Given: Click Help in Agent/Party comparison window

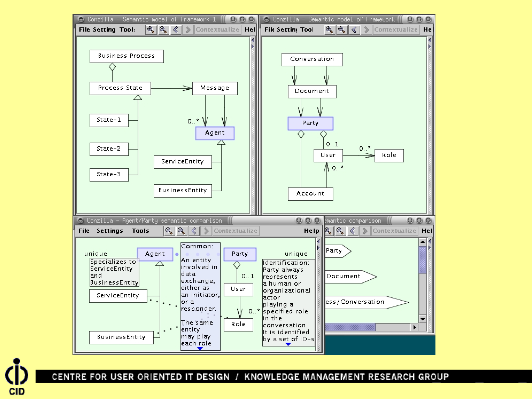Looking at the screenshot, I should coord(311,231).
